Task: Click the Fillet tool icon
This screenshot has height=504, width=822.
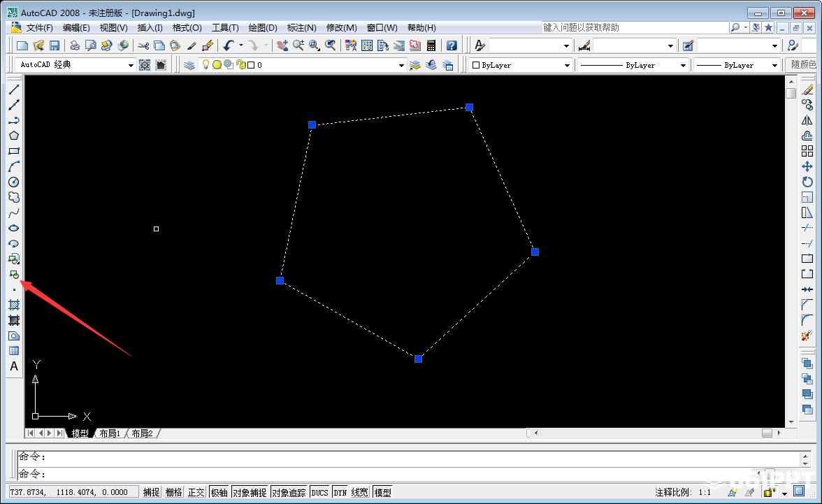Action: pos(807,320)
